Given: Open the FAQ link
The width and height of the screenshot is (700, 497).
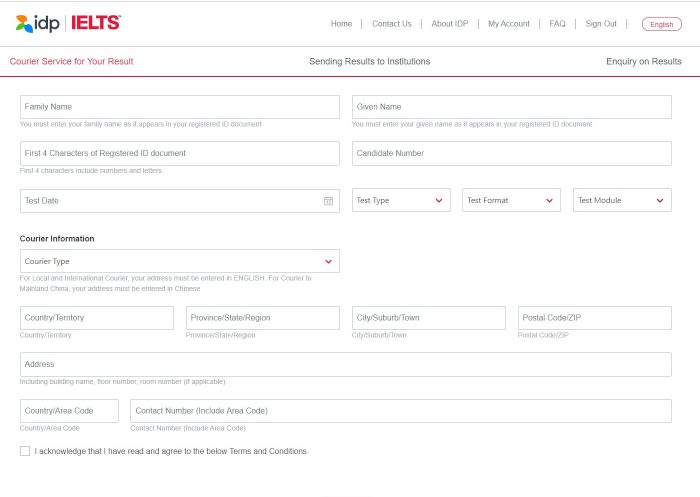Looking at the screenshot, I should [x=557, y=24].
